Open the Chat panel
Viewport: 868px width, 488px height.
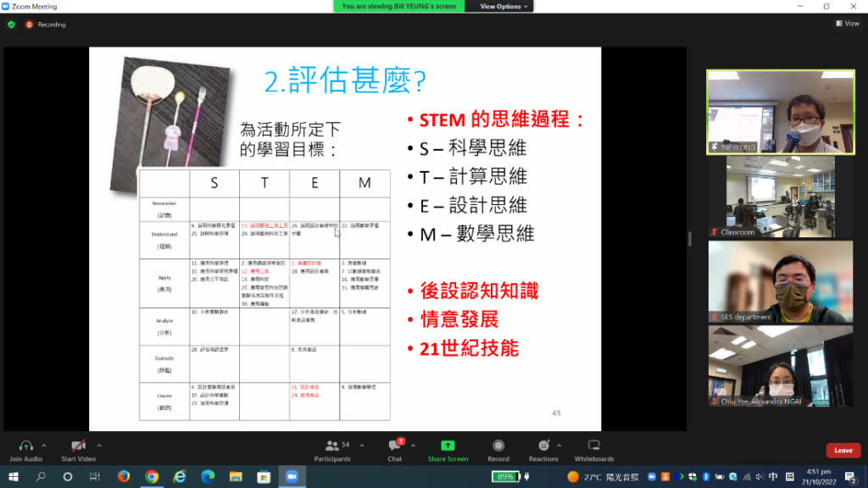point(394,446)
